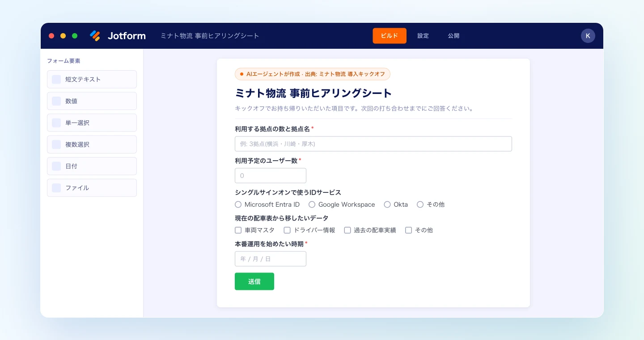Click the form title ミナト物流 事前ヒアリングシート heading
Viewport: 644px width, 340px height.
click(x=314, y=93)
